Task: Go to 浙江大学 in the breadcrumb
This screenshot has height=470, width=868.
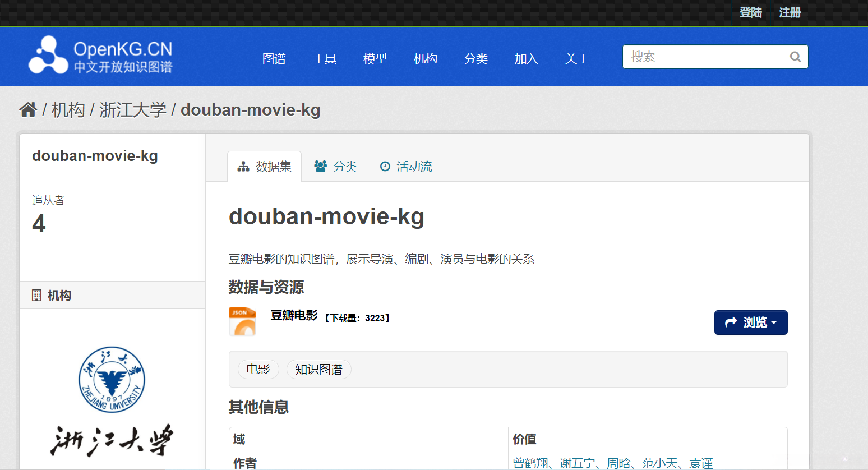Action: coord(133,110)
